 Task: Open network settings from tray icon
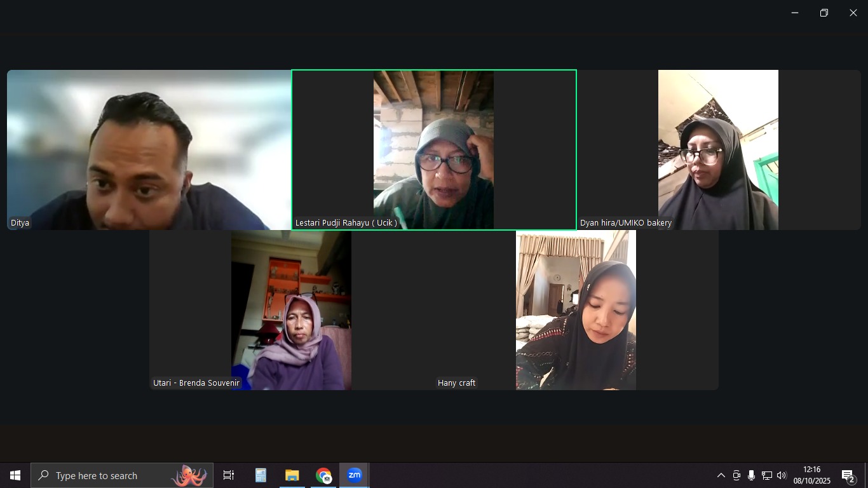tap(766, 475)
